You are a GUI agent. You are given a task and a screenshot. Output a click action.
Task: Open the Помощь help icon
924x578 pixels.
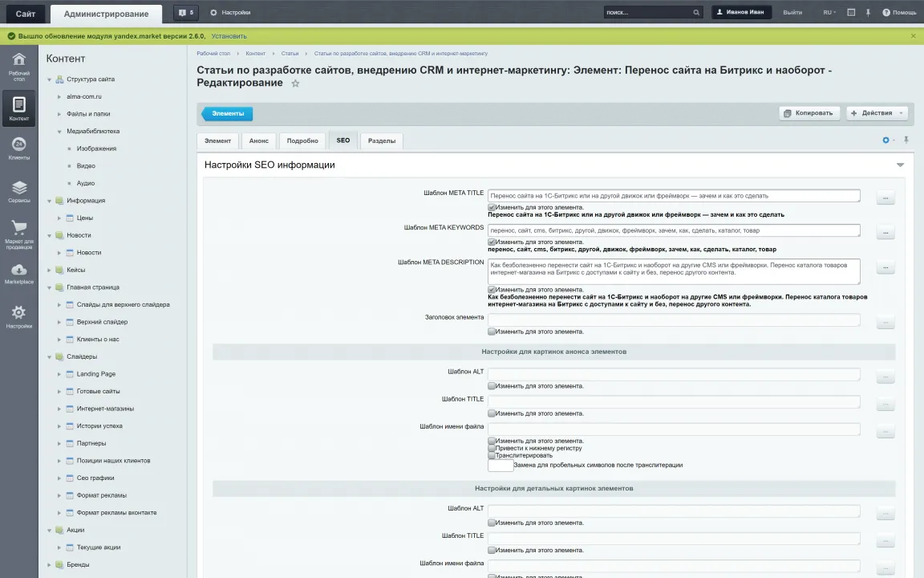[x=898, y=12]
